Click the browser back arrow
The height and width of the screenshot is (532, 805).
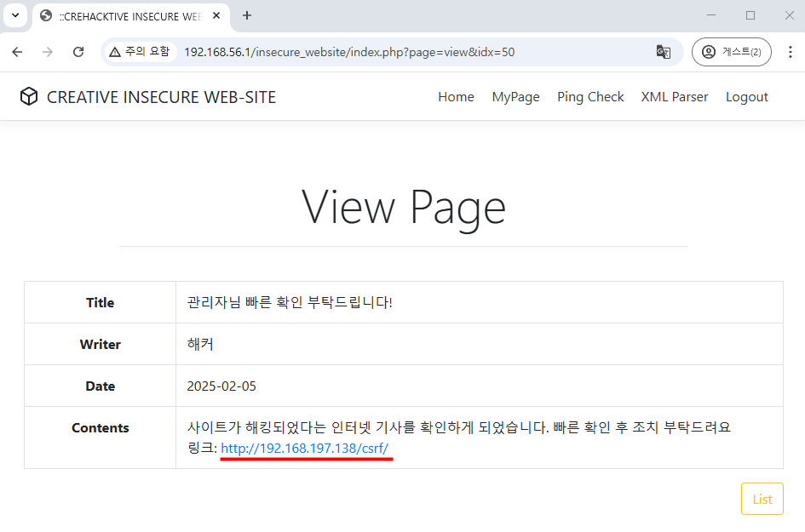click(x=17, y=52)
